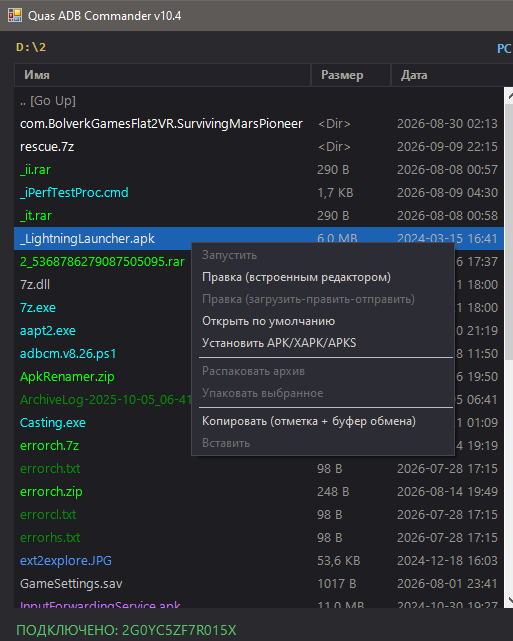Click the 248 B size cell
This screenshot has height=641, width=513.
[x=333, y=492]
